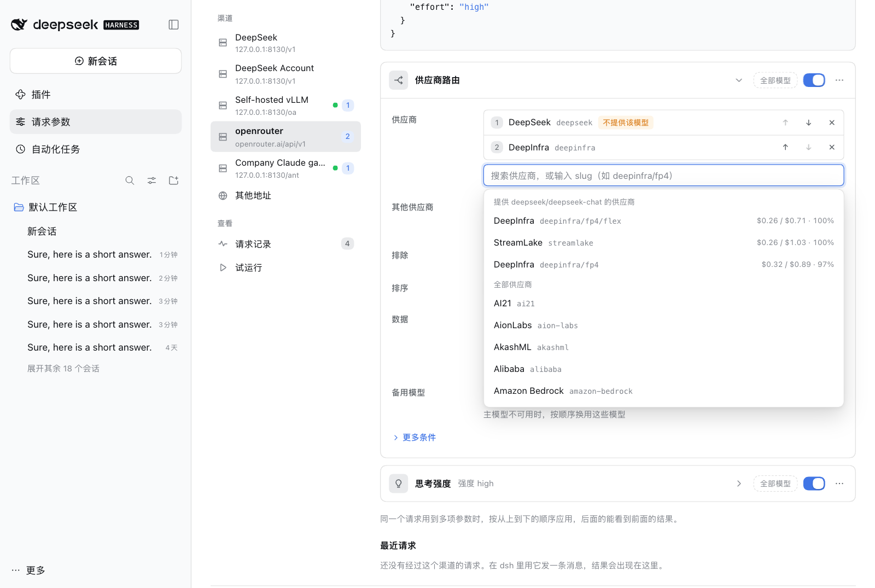The image size is (875, 588).
Task: Collapse the sidebar panel icon
Action: pos(174,25)
